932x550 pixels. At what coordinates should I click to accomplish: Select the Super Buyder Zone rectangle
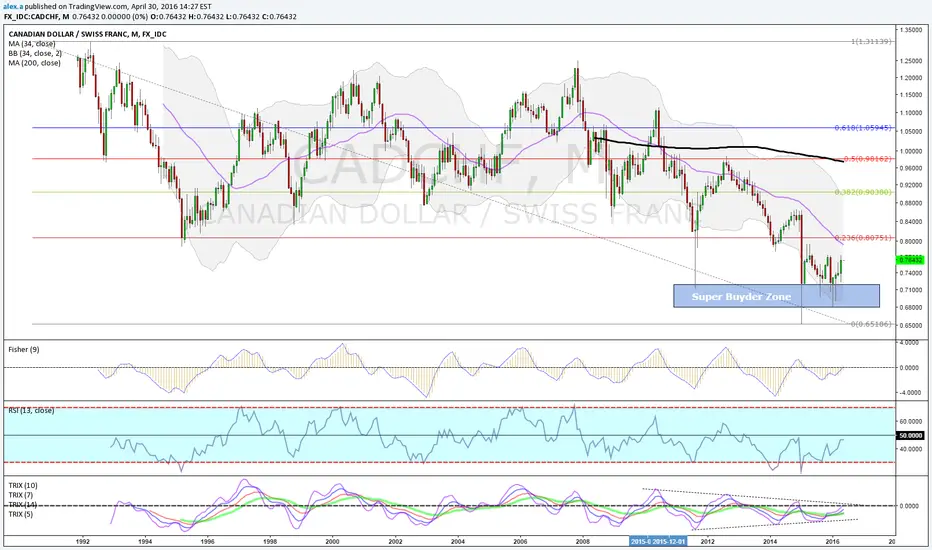tap(776, 296)
